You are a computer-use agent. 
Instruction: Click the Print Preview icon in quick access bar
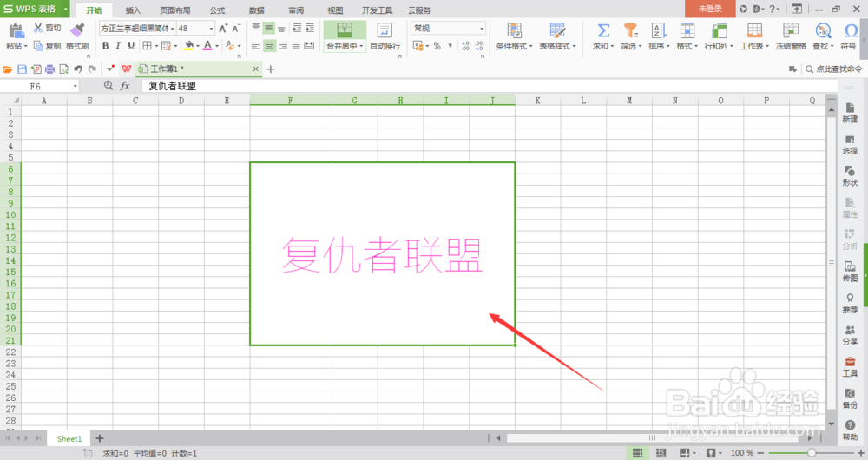click(63, 69)
